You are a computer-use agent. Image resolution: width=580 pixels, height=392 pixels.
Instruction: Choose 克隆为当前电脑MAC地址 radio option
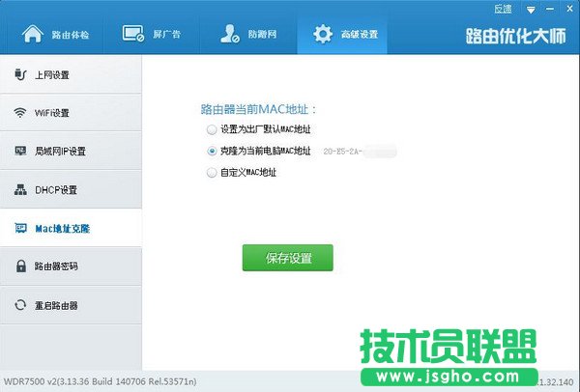(212, 151)
